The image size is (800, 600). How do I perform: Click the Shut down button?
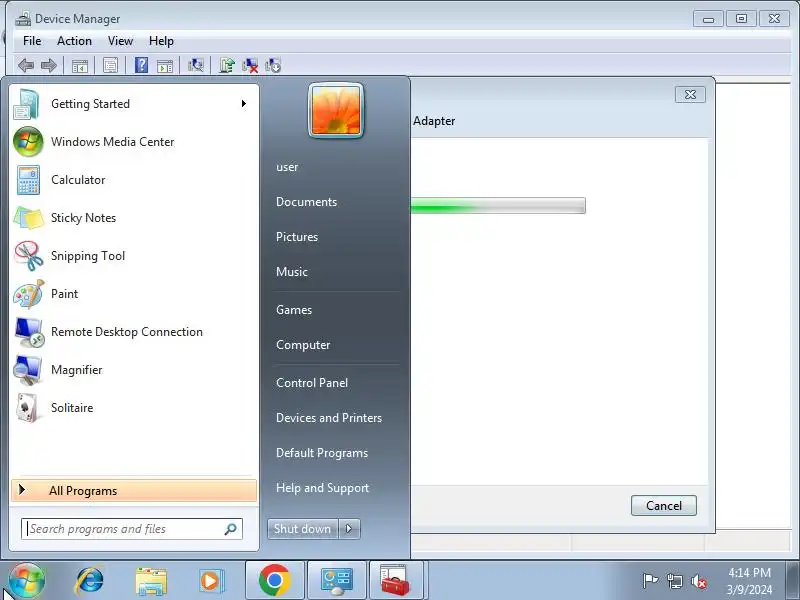(303, 529)
